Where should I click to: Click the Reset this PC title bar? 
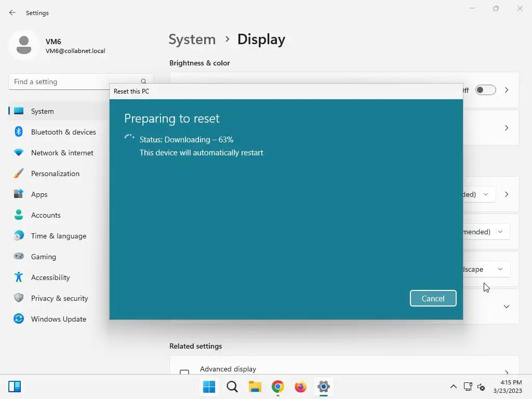(286, 91)
